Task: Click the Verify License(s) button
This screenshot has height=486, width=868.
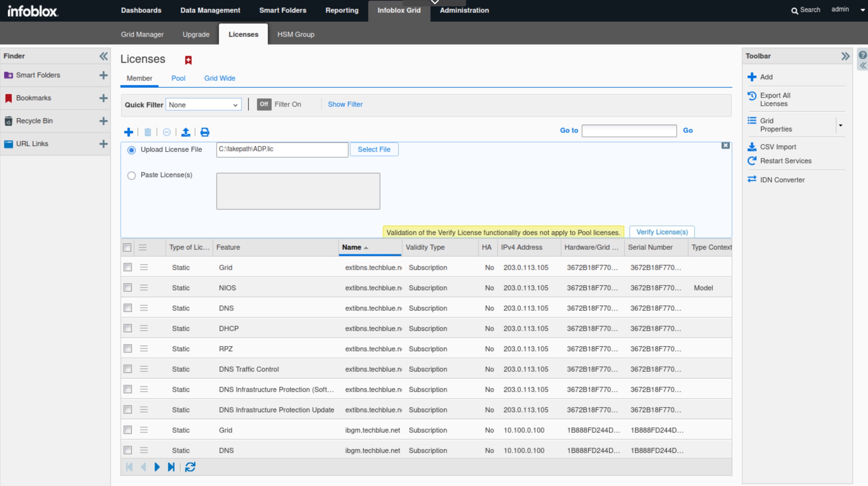Action: tap(662, 232)
